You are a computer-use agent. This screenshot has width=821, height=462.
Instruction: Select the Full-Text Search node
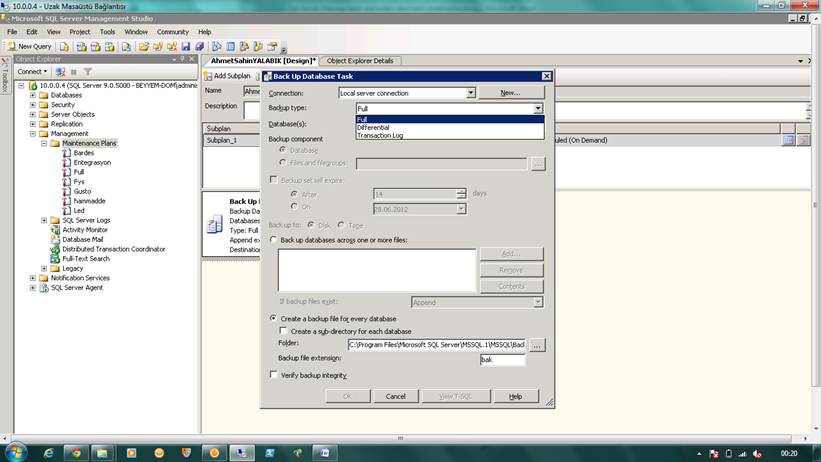click(x=86, y=259)
